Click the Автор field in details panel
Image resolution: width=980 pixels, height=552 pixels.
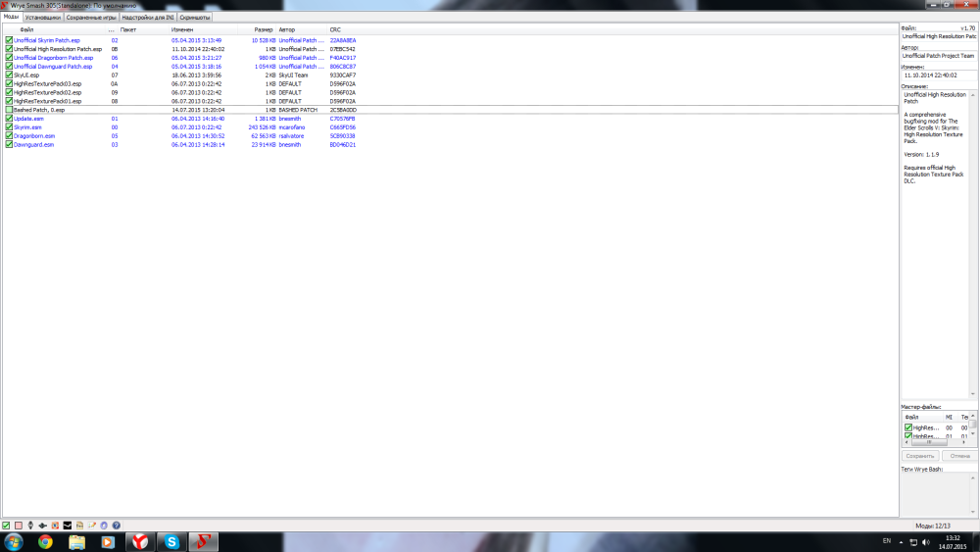tap(939, 56)
